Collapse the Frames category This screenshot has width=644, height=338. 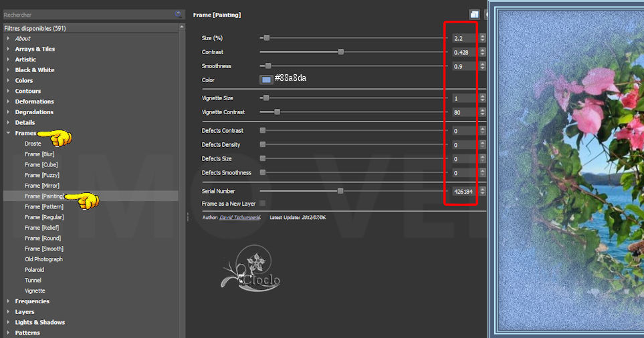point(8,133)
